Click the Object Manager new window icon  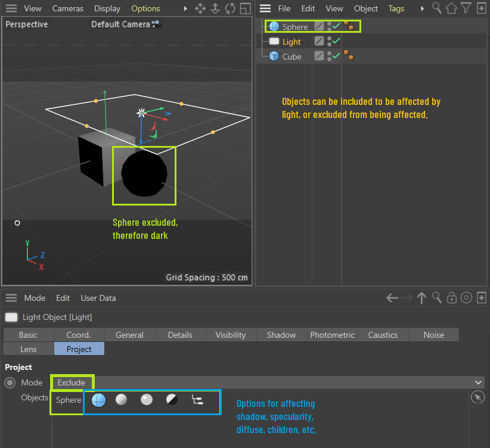(481, 8)
